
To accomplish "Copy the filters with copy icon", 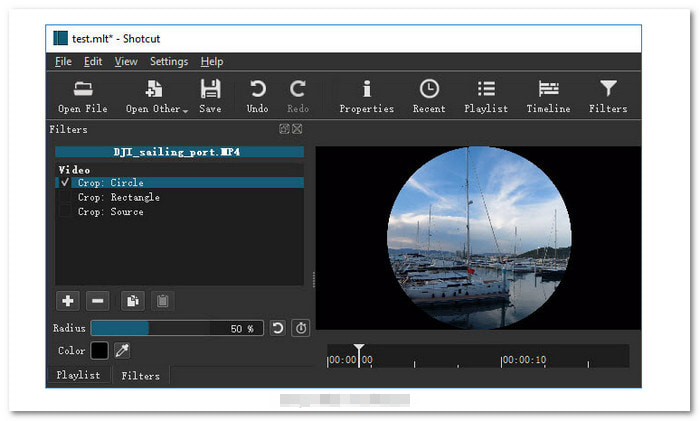I will pyautogui.click(x=133, y=301).
